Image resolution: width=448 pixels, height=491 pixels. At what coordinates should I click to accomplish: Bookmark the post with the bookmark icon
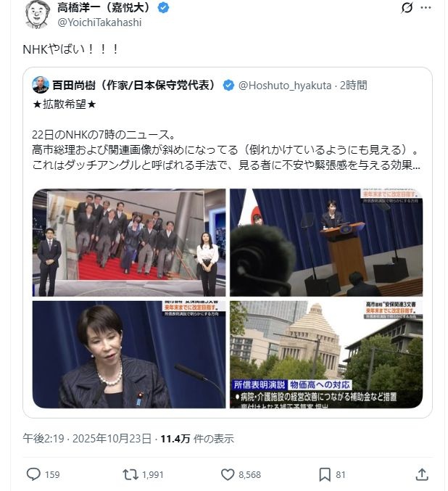pyautogui.click(x=325, y=474)
